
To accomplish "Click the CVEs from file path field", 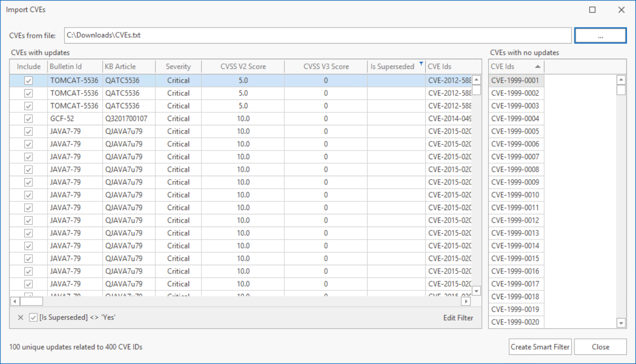I will click(317, 35).
